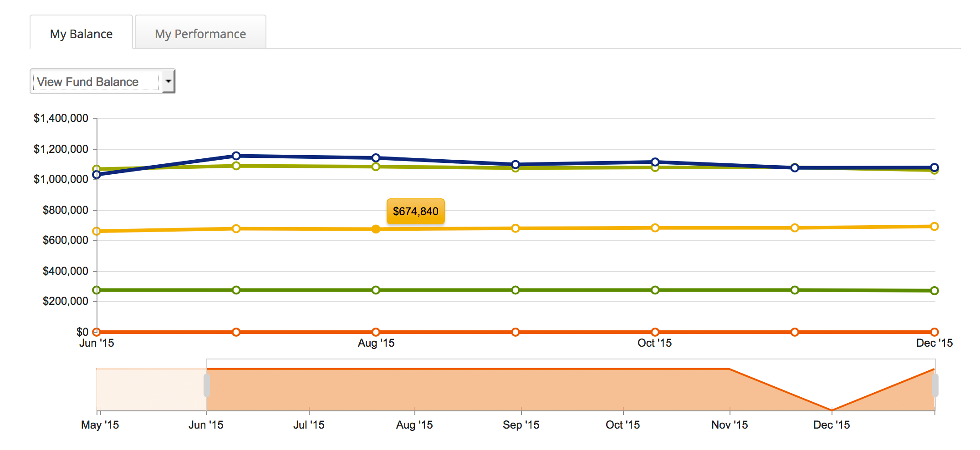Click the yellow Dec '15 end point
The height and width of the screenshot is (450, 980).
coord(934,226)
